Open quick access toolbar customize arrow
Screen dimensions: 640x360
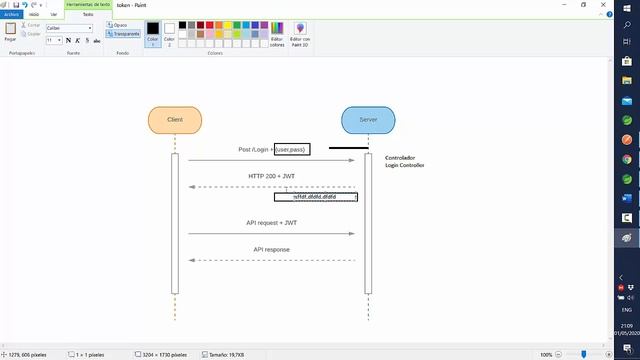click(x=41, y=5)
